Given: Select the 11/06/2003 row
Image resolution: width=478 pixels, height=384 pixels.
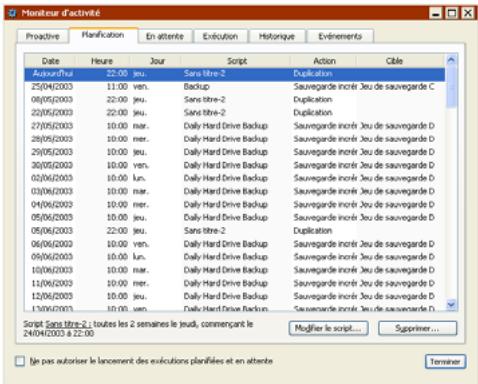Looking at the screenshot, I should coord(235,283).
